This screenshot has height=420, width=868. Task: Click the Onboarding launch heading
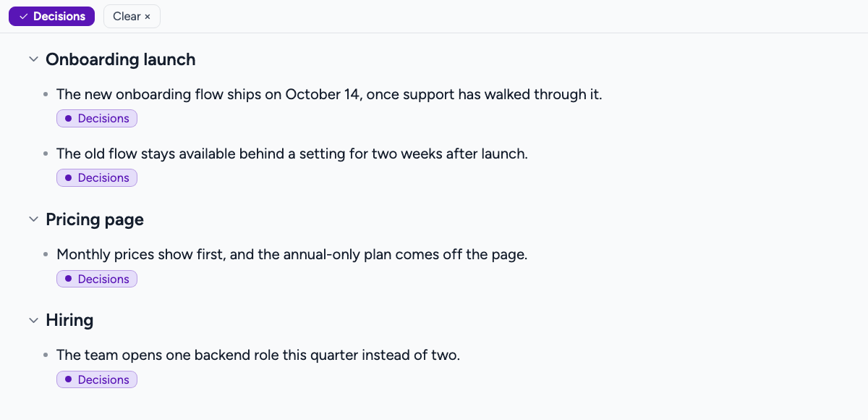pos(121,59)
